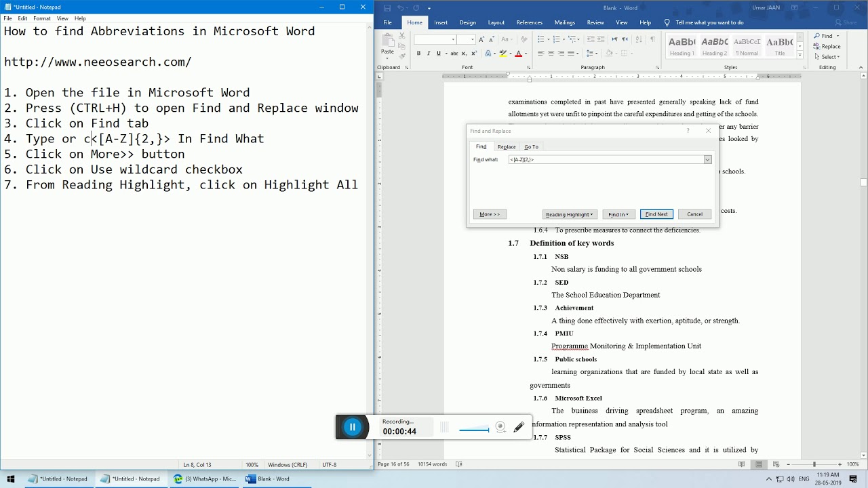
Task: Click the Increase Indent icon
Action: (x=601, y=39)
